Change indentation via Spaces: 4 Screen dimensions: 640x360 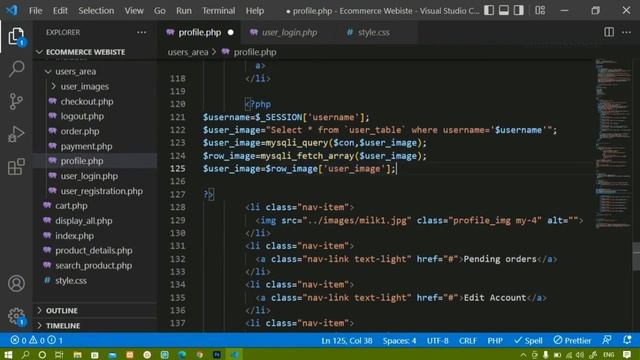click(x=399, y=340)
